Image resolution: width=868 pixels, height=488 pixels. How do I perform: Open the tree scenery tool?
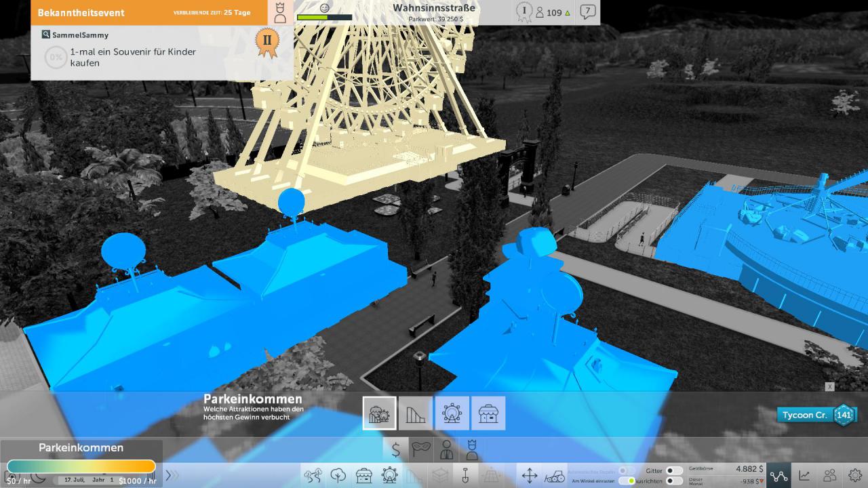coord(338,475)
